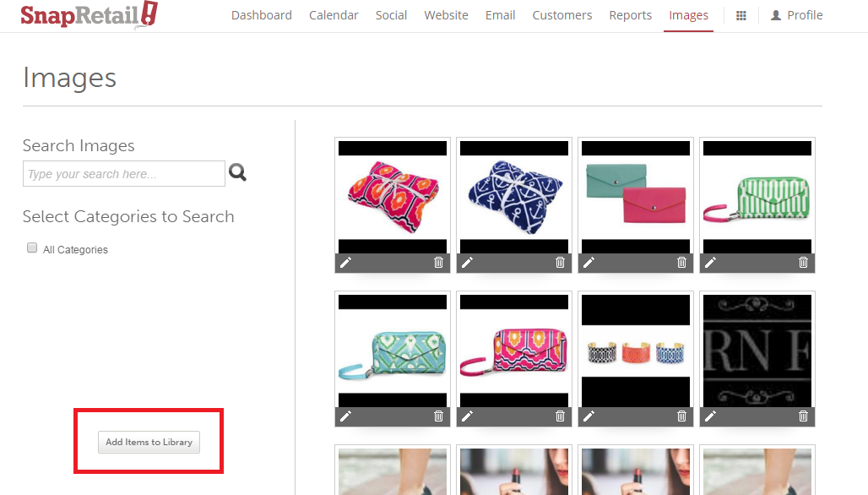Switch to the Reports section

tap(630, 15)
